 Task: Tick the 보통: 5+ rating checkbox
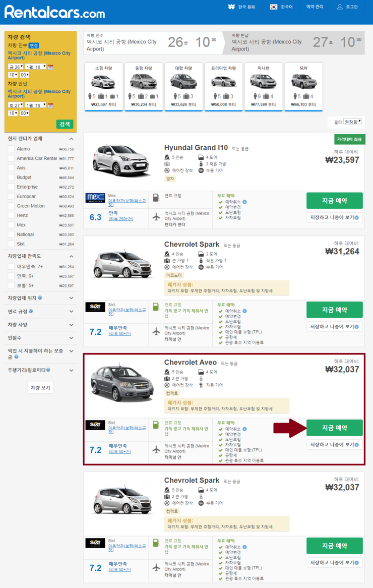[11, 285]
